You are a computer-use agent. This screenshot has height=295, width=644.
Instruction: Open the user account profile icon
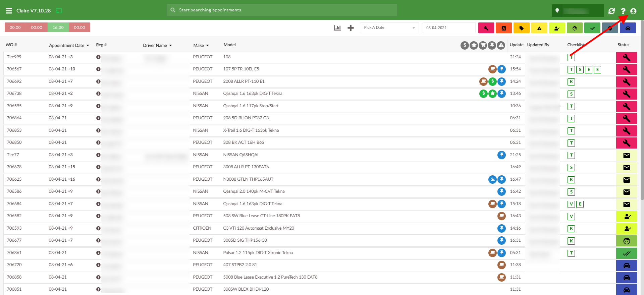[633, 11]
